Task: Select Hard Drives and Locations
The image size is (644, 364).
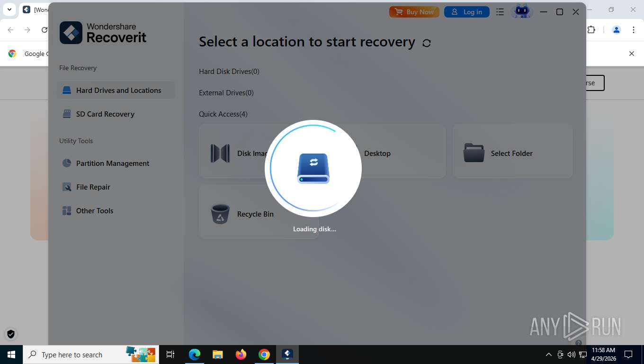Action: (x=116, y=90)
